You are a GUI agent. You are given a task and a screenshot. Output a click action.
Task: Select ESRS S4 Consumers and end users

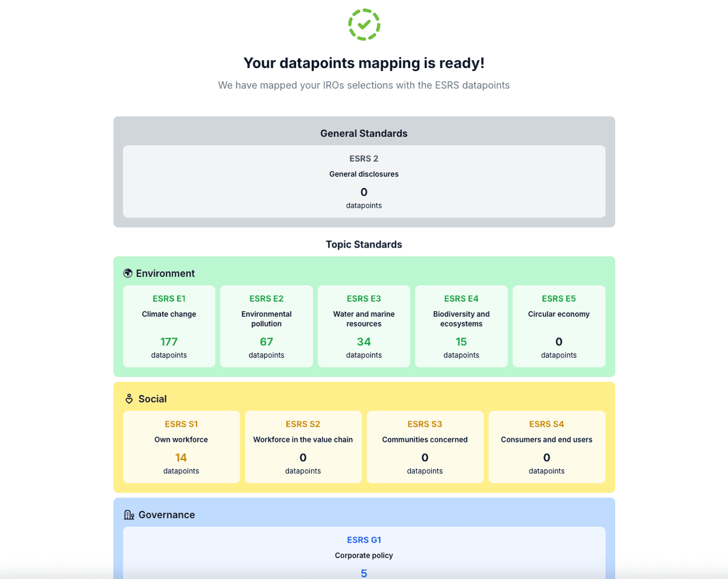click(547, 447)
